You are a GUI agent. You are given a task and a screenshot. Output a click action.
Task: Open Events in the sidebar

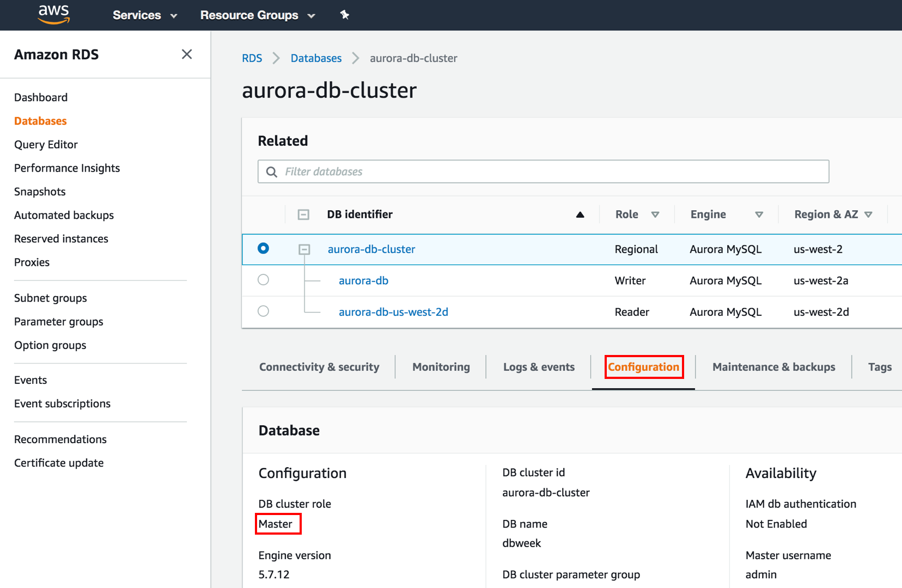tap(31, 380)
